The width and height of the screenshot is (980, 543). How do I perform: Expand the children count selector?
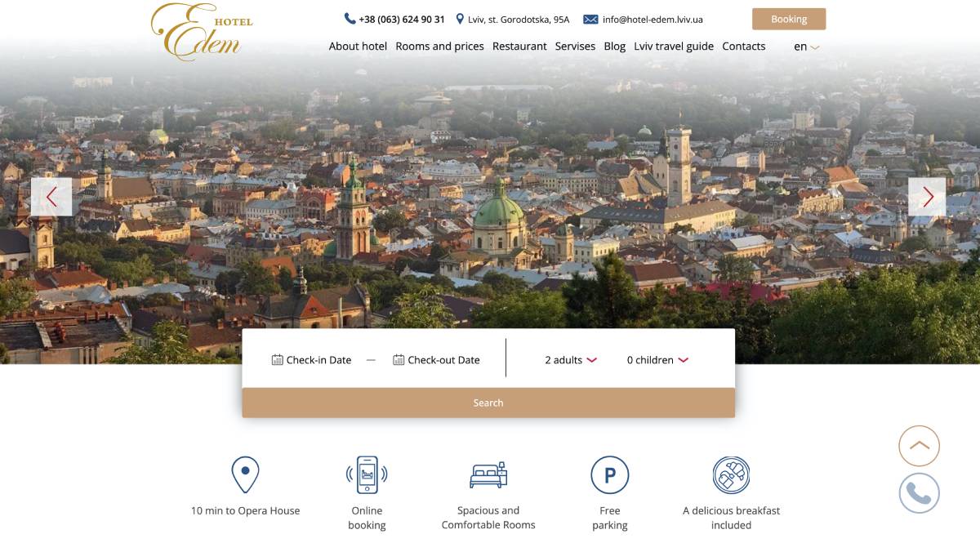click(x=657, y=359)
